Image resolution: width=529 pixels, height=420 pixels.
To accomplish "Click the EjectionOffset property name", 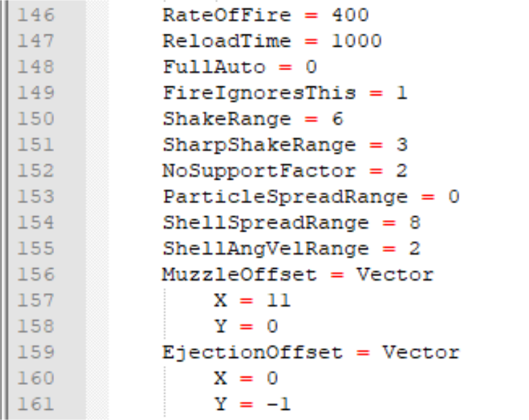I will [x=253, y=352].
